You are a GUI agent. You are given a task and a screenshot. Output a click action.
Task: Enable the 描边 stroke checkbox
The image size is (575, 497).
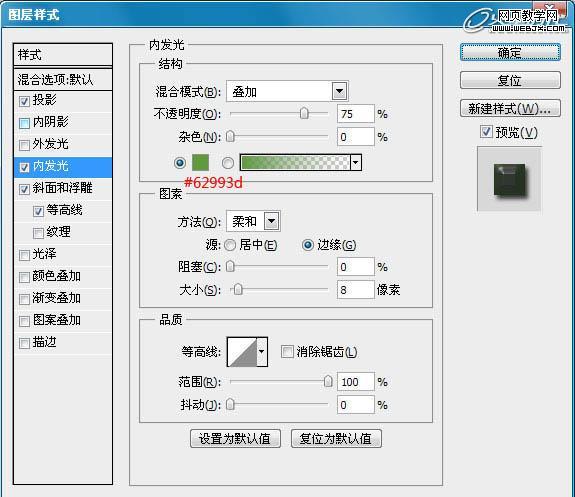pos(24,343)
